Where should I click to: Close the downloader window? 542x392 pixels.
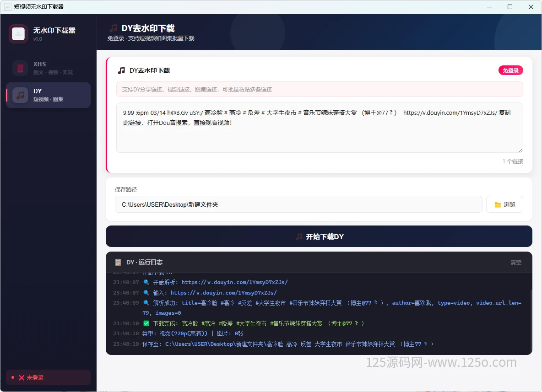[531, 7]
